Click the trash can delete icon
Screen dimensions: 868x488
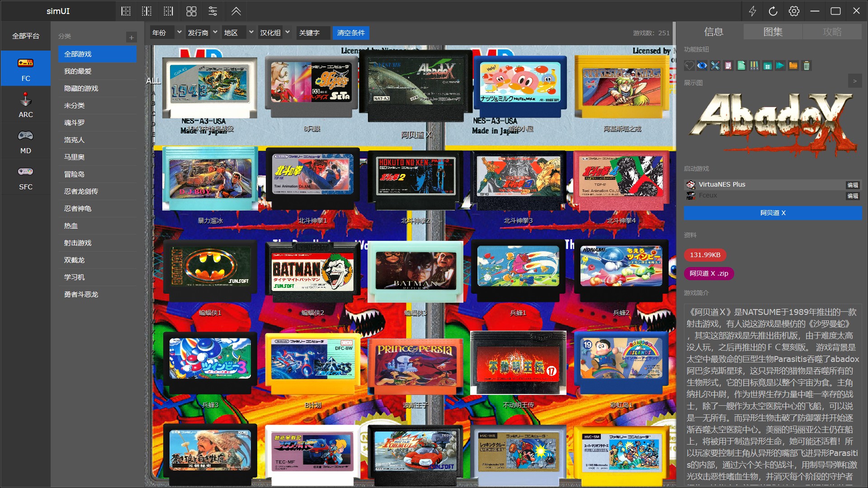click(806, 66)
